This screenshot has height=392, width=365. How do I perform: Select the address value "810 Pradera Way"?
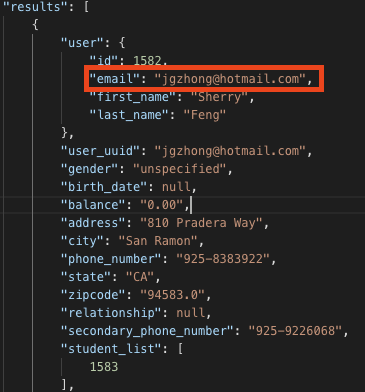[x=201, y=223]
